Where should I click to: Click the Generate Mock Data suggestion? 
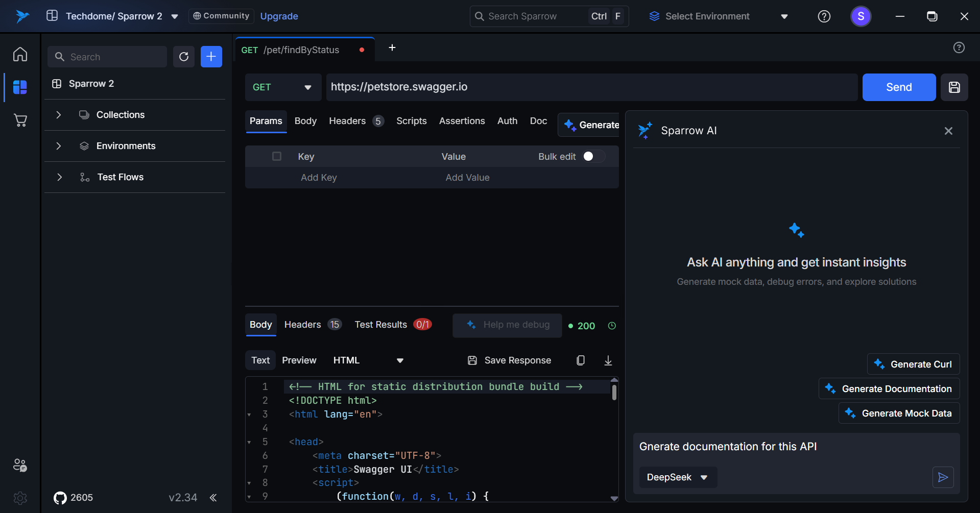click(x=899, y=413)
